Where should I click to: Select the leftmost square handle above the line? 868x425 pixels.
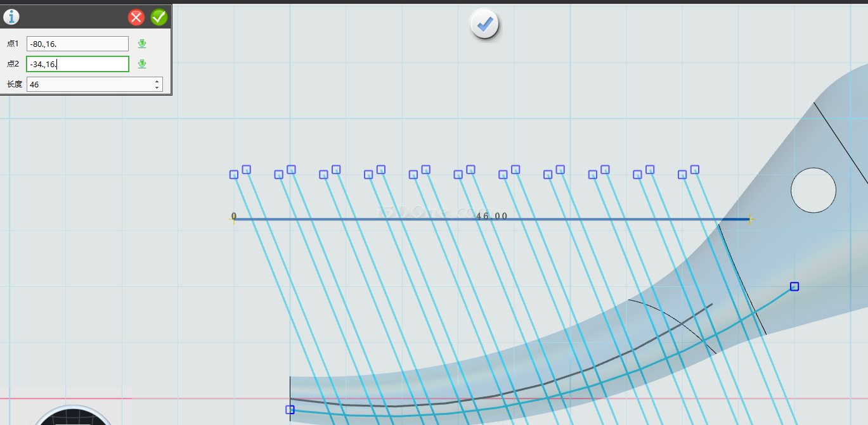pos(234,174)
